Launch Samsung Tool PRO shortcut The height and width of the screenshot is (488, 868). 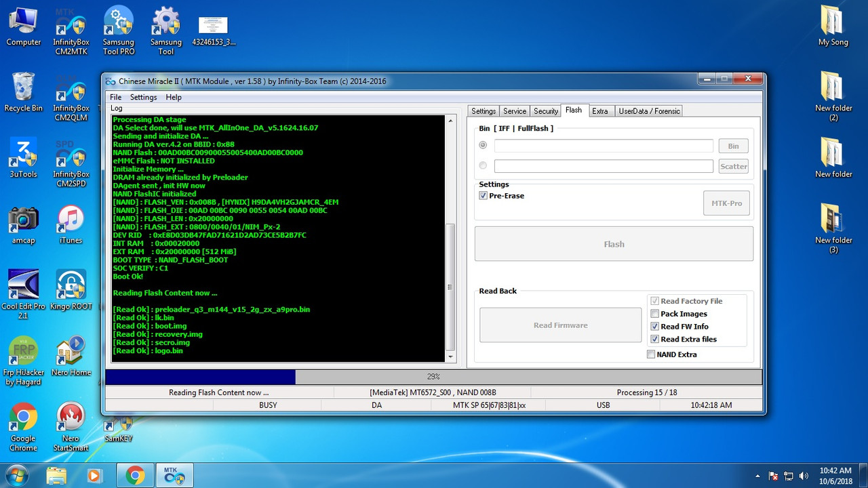(x=119, y=30)
